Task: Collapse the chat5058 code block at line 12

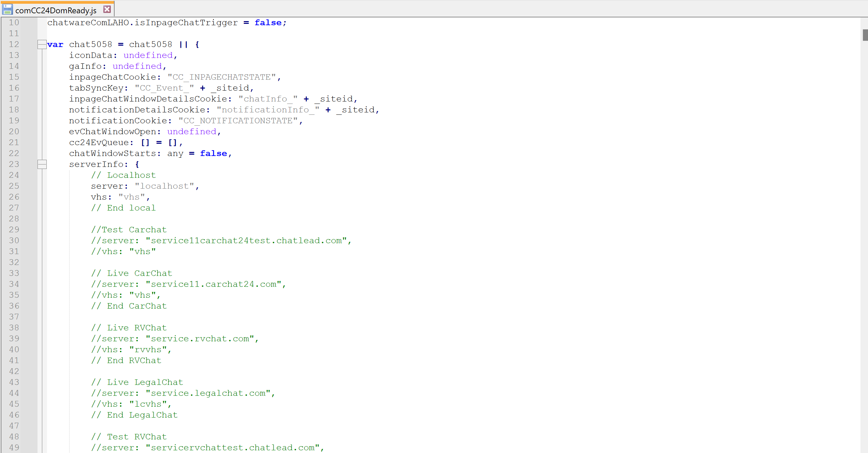Action: [x=42, y=44]
